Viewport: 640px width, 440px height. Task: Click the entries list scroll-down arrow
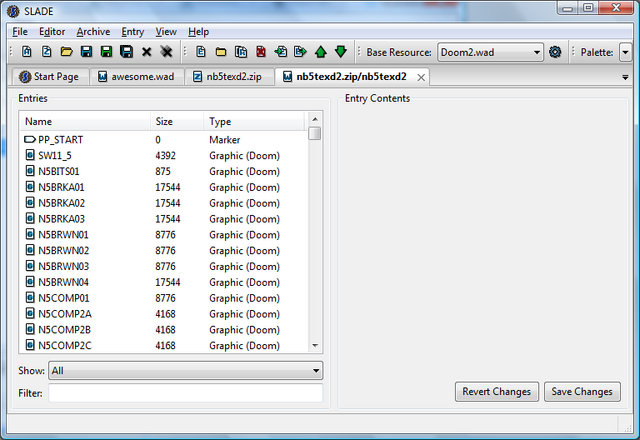(315, 345)
